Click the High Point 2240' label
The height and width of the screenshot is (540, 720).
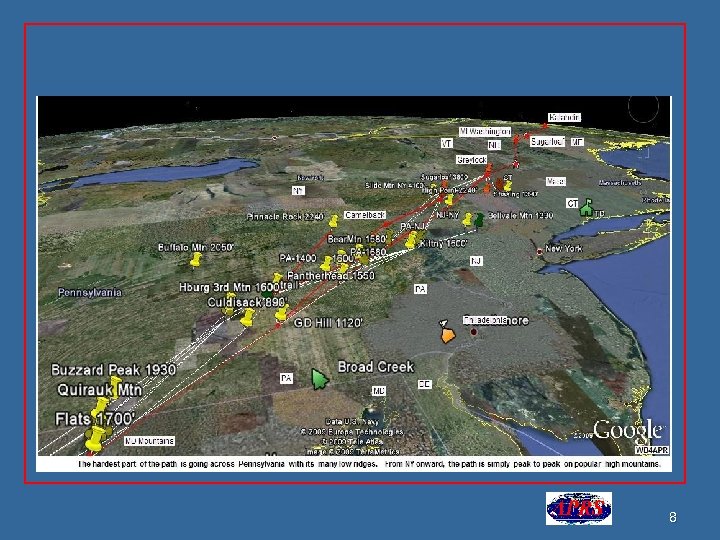450,190
